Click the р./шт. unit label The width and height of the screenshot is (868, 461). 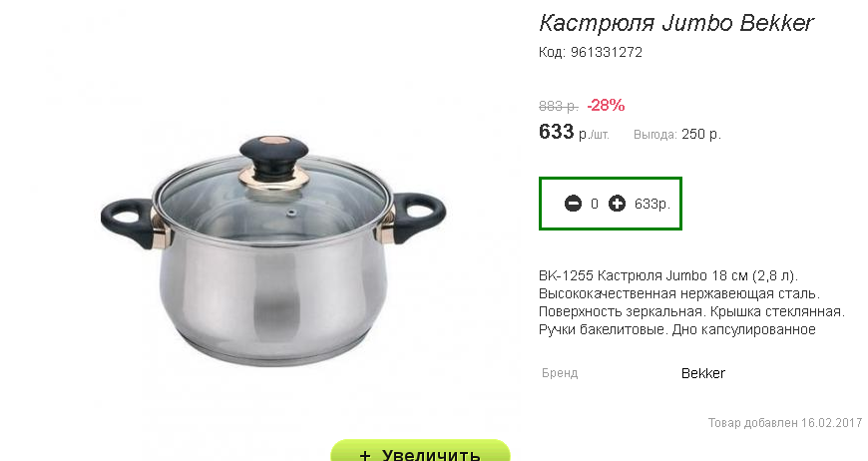pyautogui.click(x=594, y=135)
